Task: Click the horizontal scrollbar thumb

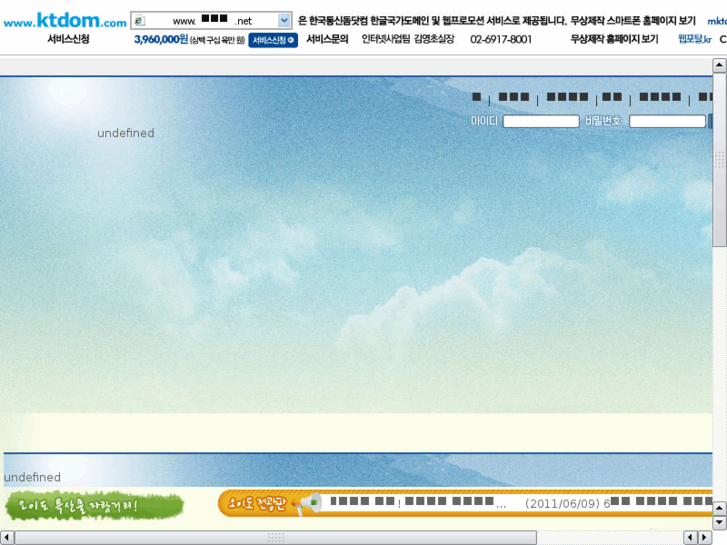Action: 276,537
